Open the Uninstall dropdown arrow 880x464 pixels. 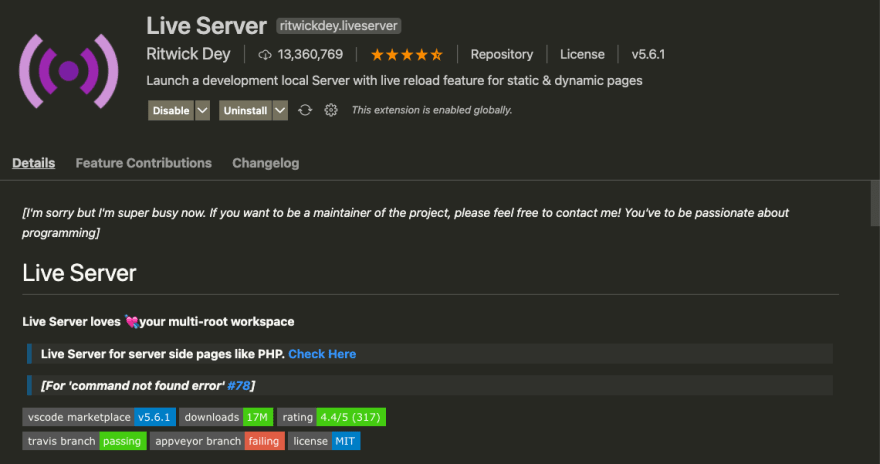(280, 111)
